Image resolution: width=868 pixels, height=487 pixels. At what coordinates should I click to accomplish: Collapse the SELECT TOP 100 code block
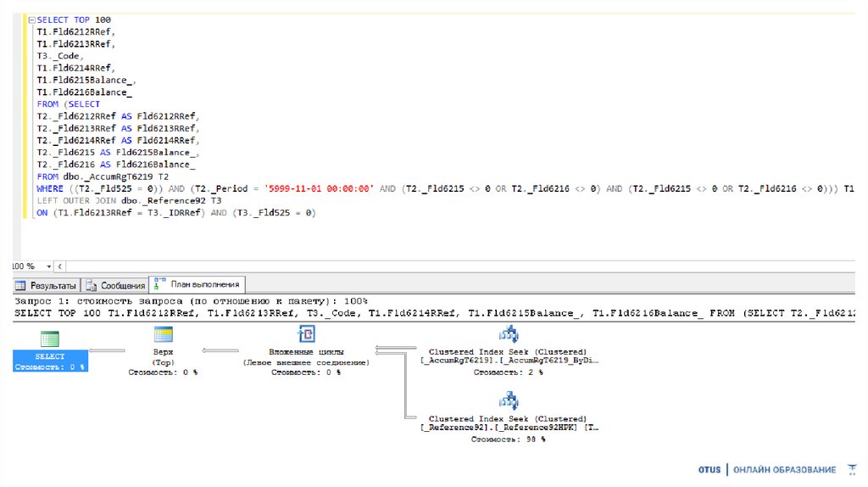[31, 20]
